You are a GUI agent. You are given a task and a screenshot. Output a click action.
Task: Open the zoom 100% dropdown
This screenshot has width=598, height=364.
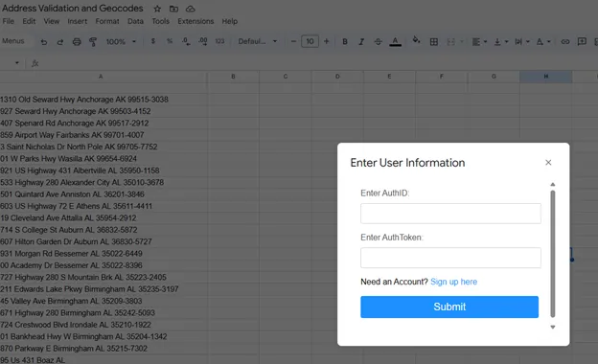[121, 41]
